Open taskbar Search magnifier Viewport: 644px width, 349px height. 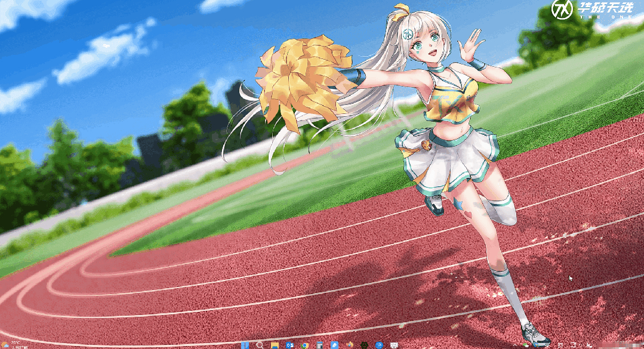pos(260,345)
